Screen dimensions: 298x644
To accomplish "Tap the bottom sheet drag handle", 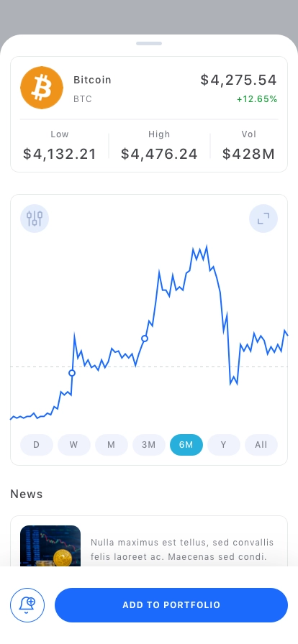I will click(149, 43).
